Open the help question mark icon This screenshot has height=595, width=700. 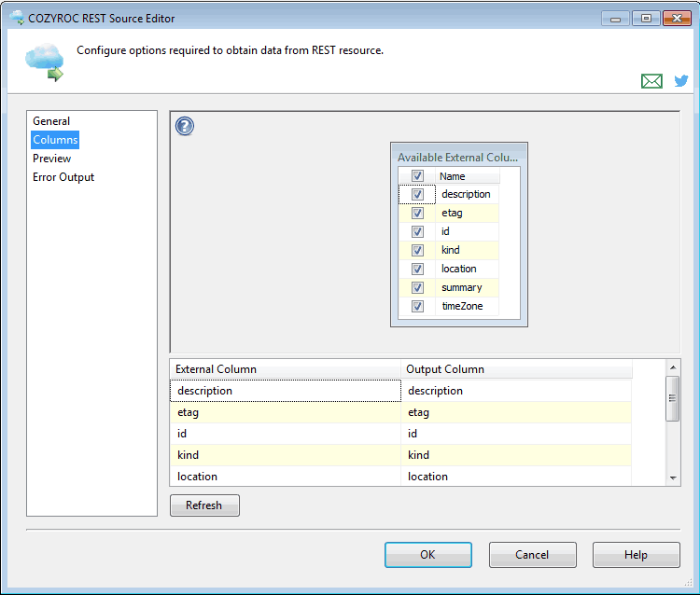tap(185, 126)
